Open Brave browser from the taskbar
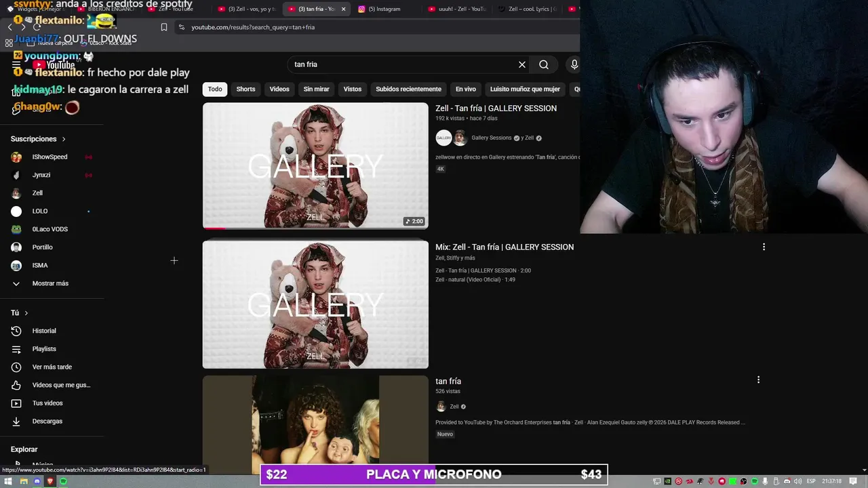 point(50,481)
